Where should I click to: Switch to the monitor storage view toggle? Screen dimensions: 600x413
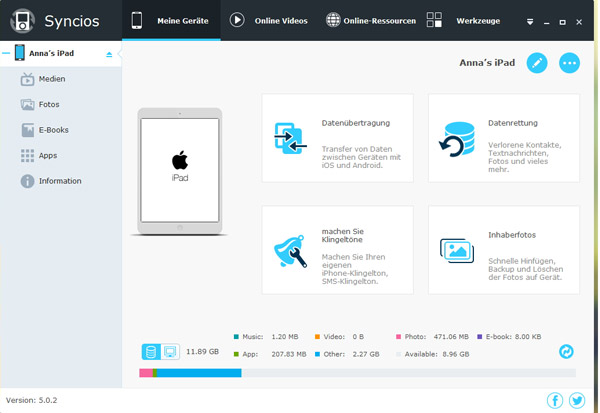point(170,352)
